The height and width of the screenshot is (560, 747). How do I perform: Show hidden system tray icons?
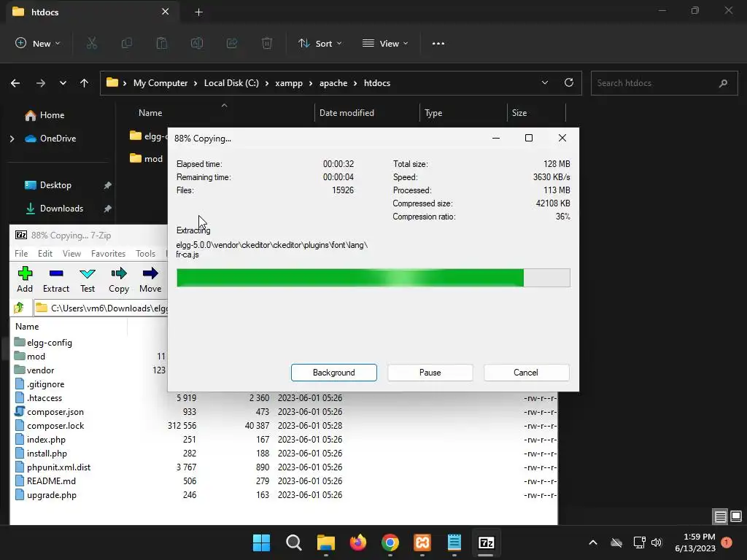coord(593,542)
